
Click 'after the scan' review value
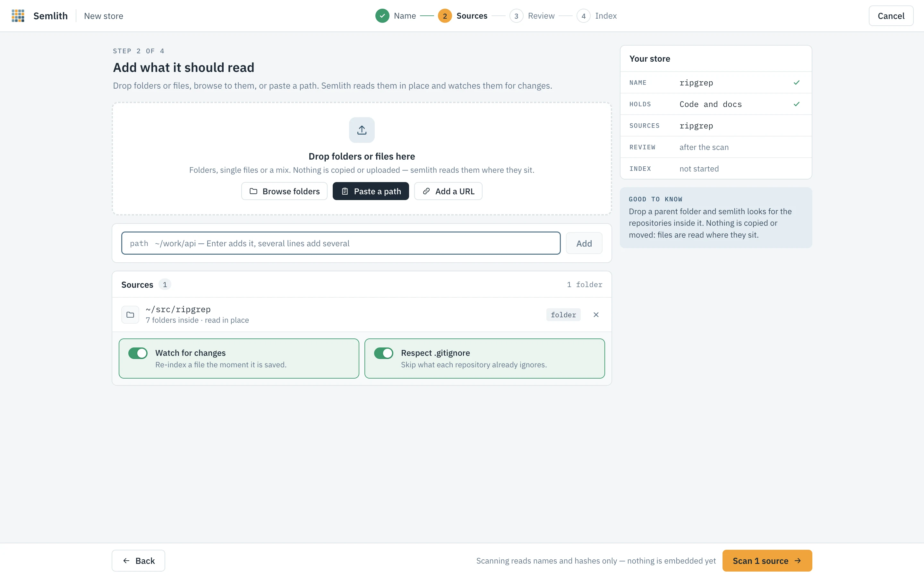(704, 147)
